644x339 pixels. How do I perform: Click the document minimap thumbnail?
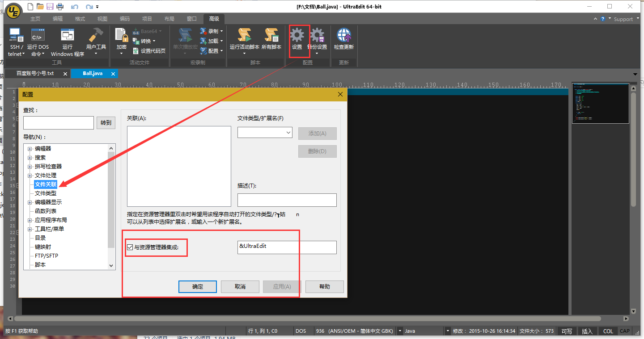coord(601,103)
